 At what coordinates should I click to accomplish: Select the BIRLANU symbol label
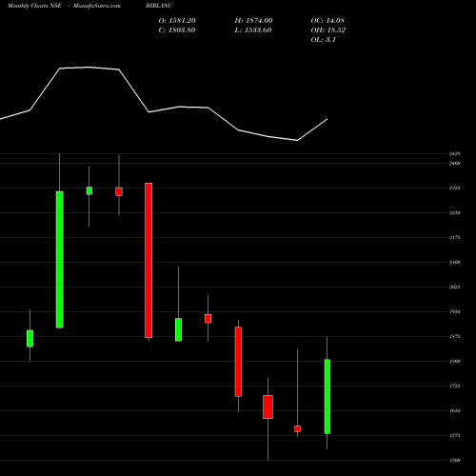(x=159, y=6)
